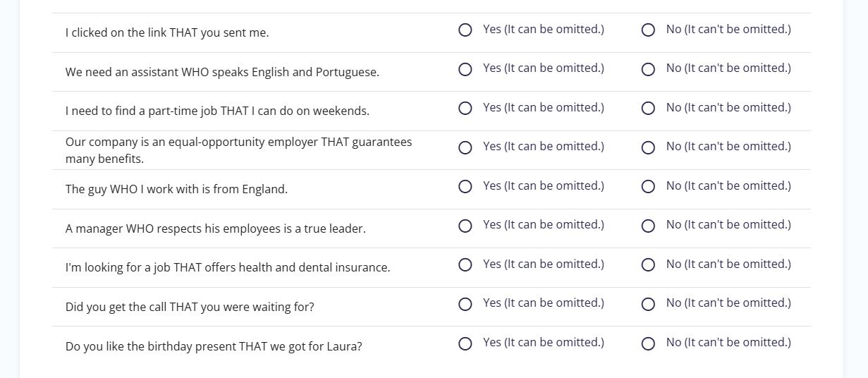
Task: Pick No for 'call THAT you were waiting for'
Action: 649,305
